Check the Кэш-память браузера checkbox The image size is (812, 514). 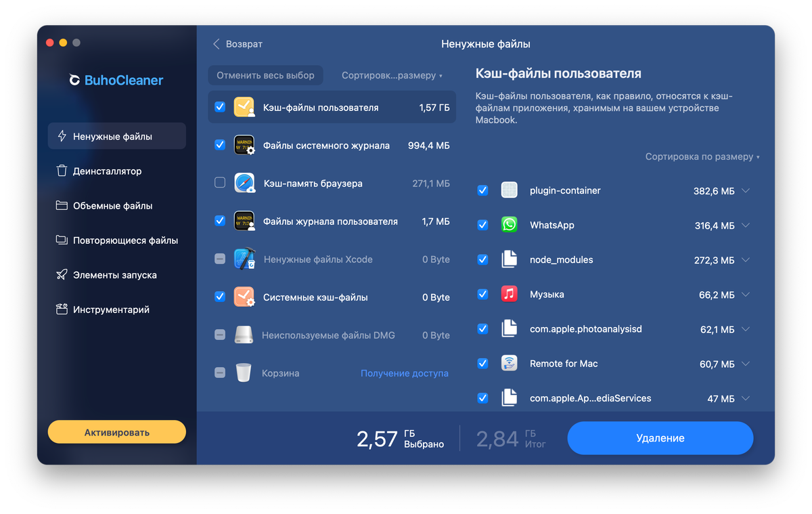(x=220, y=183)
